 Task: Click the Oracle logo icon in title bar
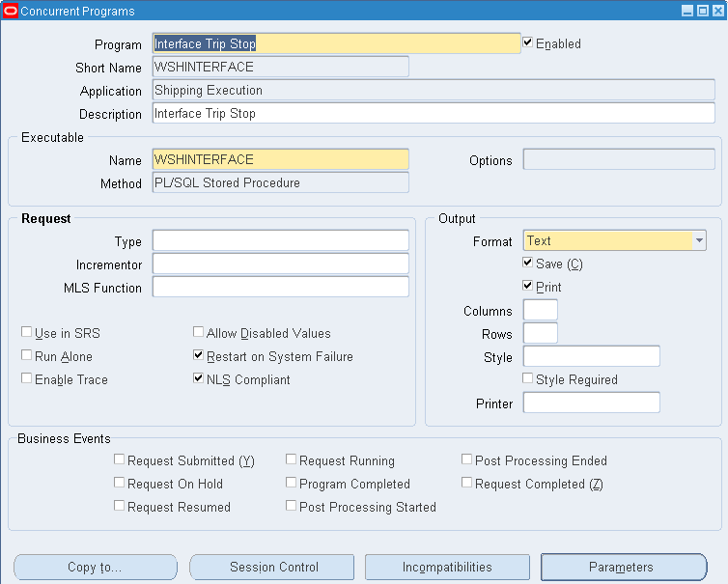pyautogui.click(x=11, y=11)
